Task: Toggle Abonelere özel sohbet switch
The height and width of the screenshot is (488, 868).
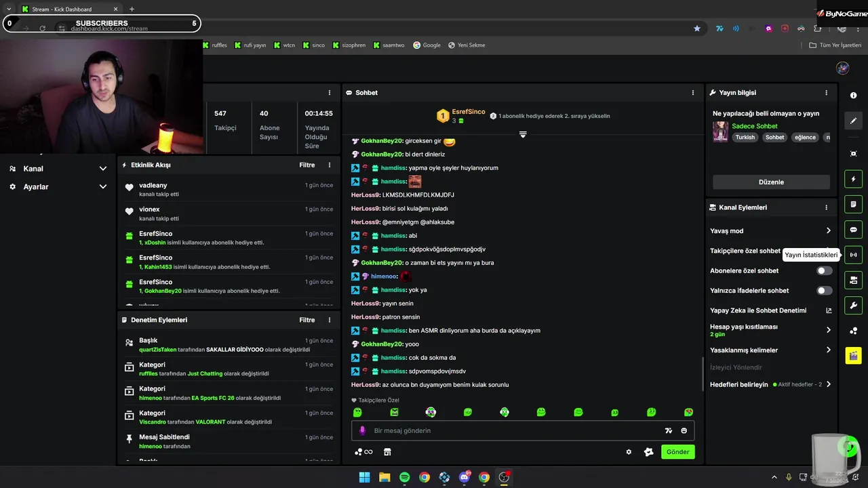Action: [x=824, y=270]
